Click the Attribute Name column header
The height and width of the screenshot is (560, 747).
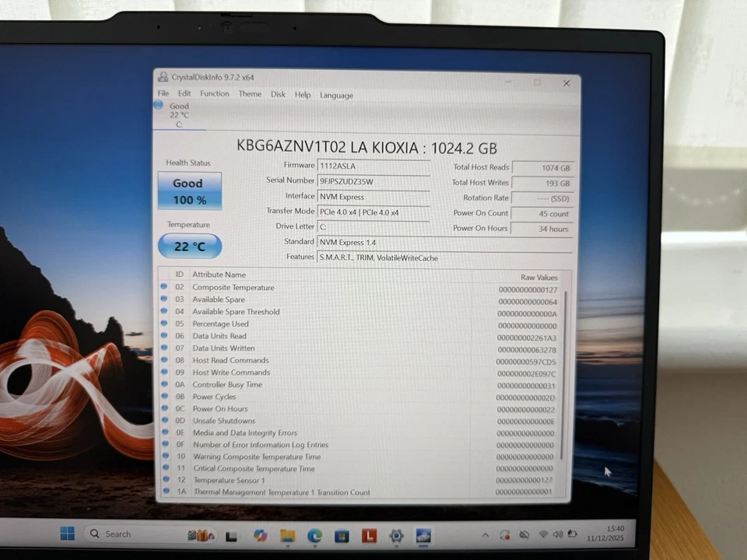pos(219,275)
